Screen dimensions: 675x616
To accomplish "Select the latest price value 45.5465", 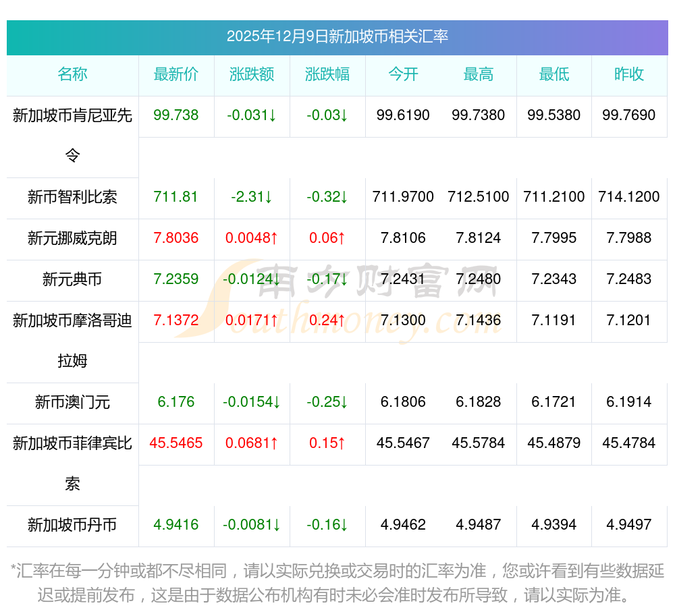I will (x=176, y=443).
